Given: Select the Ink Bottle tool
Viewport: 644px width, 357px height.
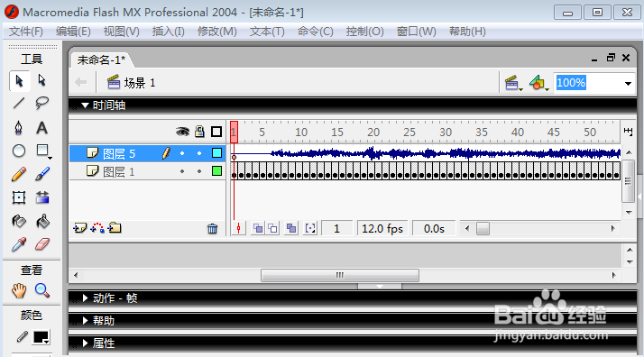Looking at the screenshot, I should point(19,222).
